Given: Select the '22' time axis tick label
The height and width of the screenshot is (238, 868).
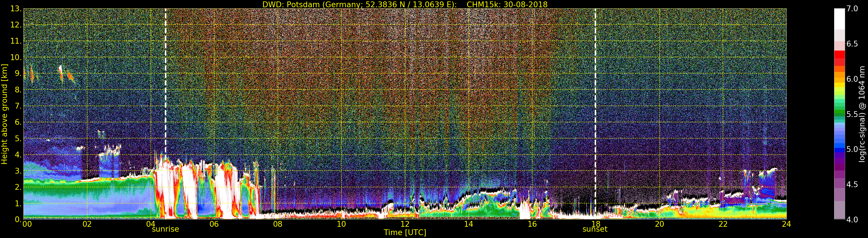Looking at the screenshot, I should click(x=723, y=224).
